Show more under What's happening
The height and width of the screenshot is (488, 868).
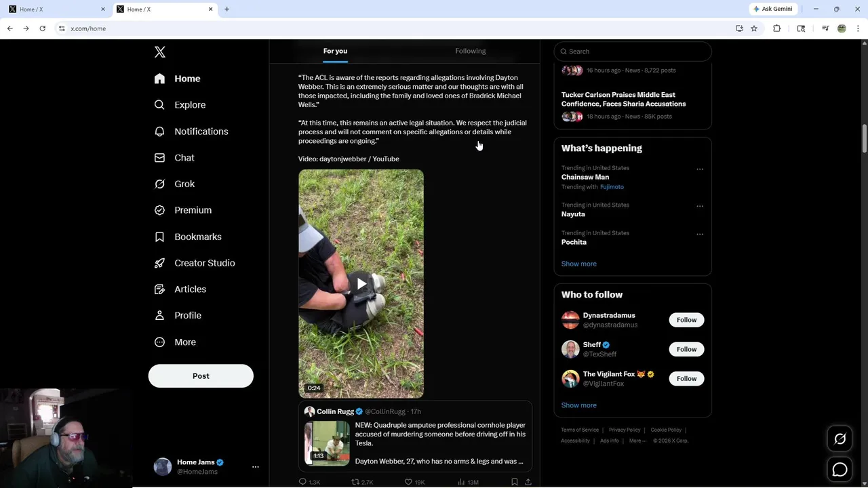point(578,264)
